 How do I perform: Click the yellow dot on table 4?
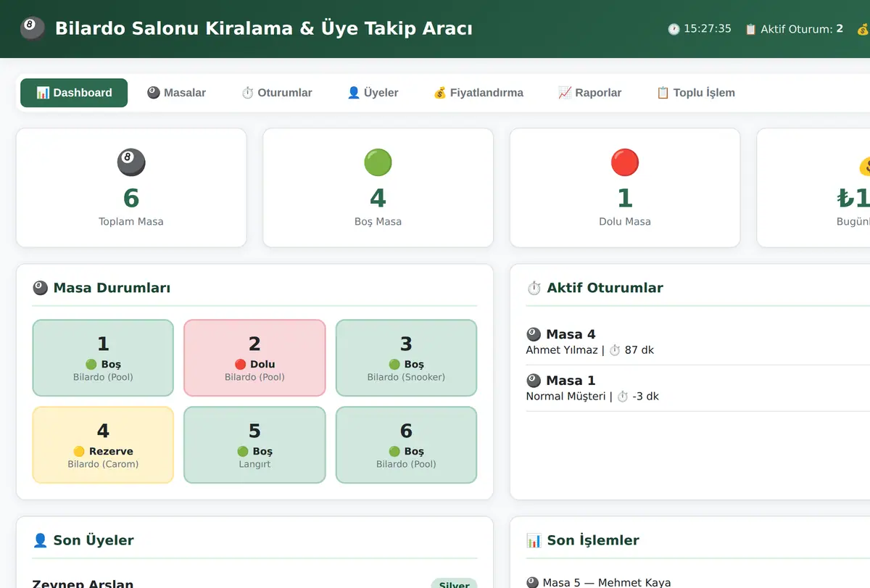(79, 451)
